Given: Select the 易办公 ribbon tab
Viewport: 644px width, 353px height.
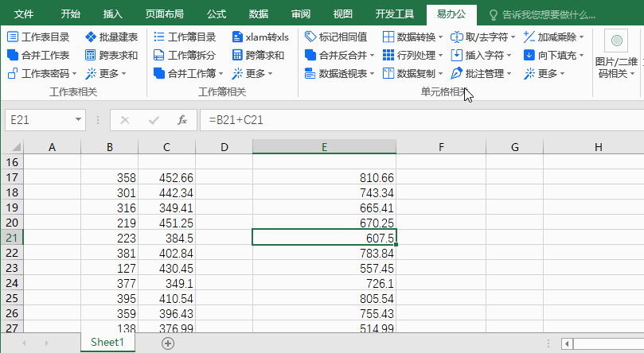Looking at the screenshot, I should click(x=451, y=14).
